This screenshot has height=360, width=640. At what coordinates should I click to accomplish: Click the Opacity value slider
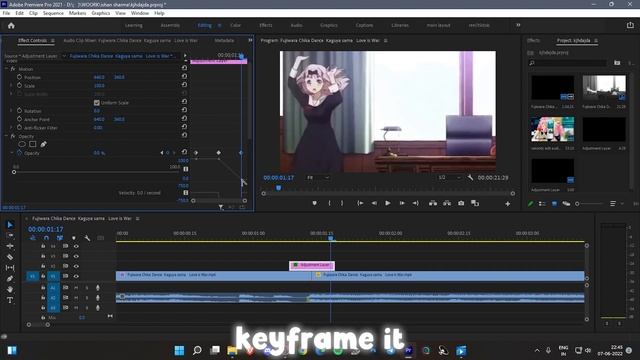pos(96,172)
